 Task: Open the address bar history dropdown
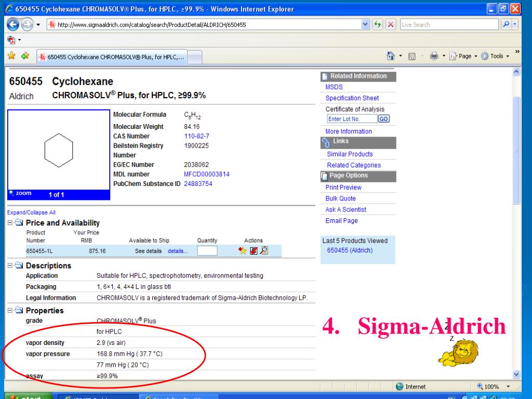[x=365, y=24]
